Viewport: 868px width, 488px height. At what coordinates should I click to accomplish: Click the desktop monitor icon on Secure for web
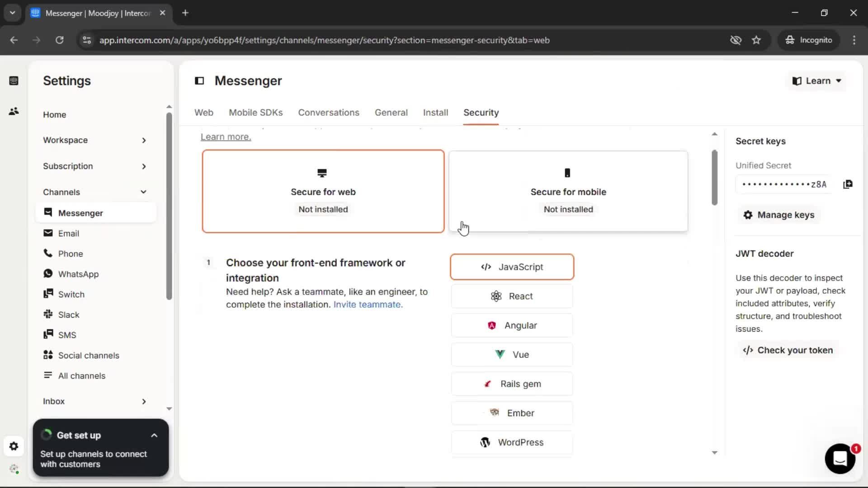pos(322,173)
